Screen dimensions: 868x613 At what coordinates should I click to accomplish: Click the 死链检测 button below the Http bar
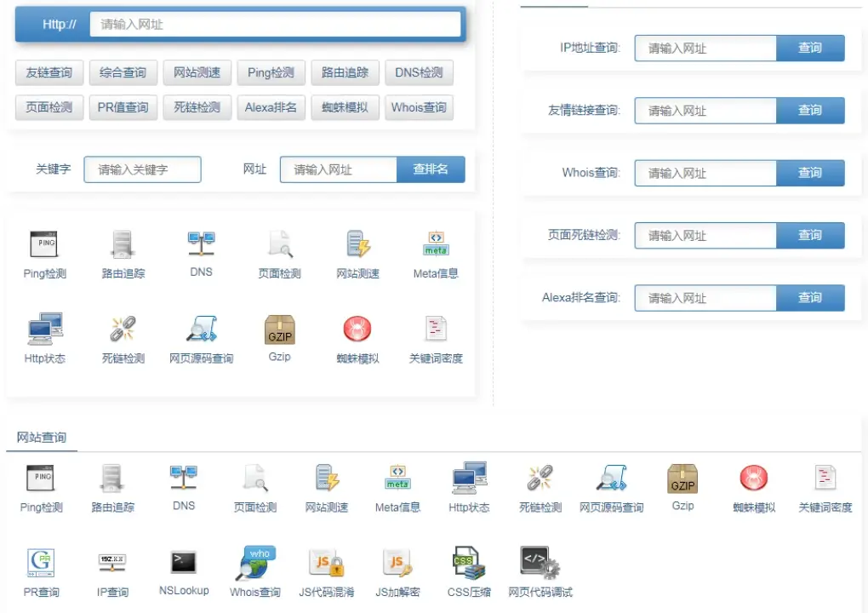pyautogui.click(x=197, y=107)
